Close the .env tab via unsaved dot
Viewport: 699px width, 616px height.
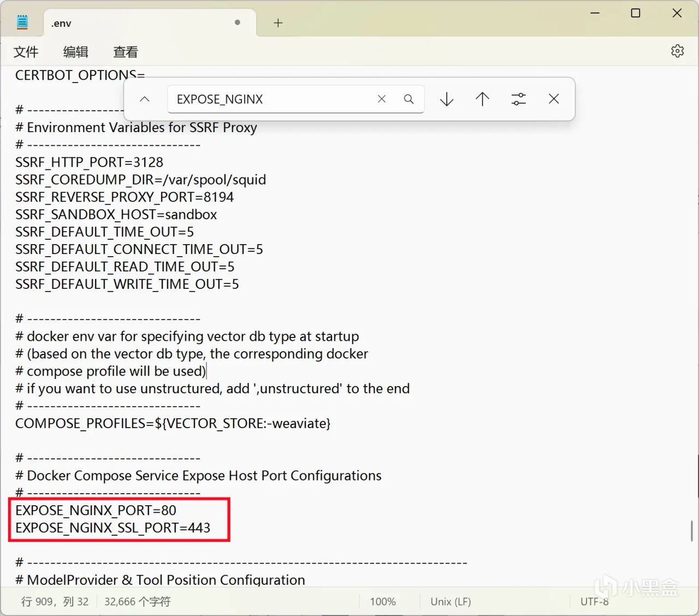238,22
